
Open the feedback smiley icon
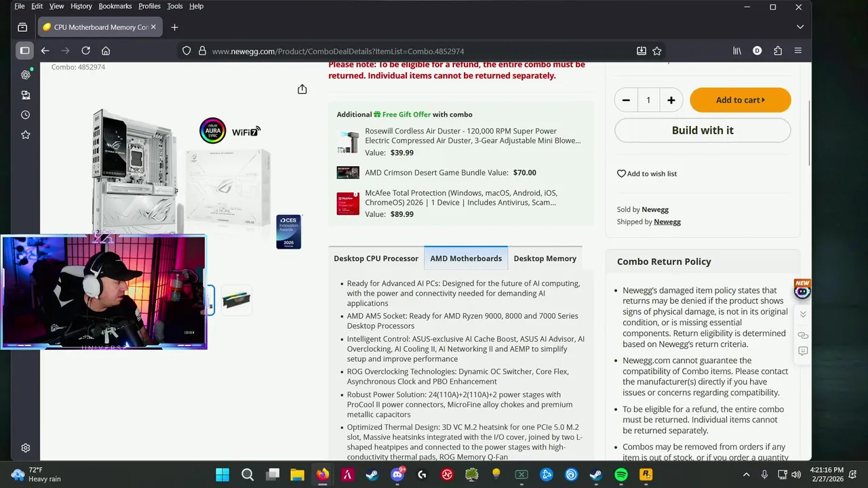803,351
